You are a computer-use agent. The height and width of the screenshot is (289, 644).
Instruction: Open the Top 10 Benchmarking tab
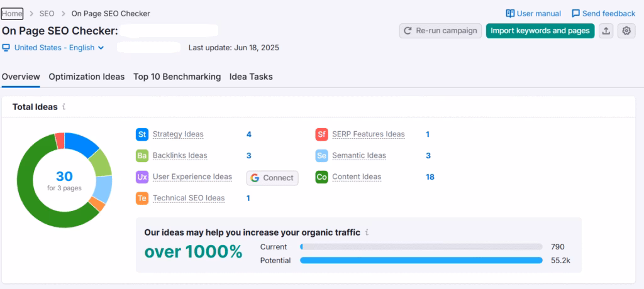tap(177, 77)
